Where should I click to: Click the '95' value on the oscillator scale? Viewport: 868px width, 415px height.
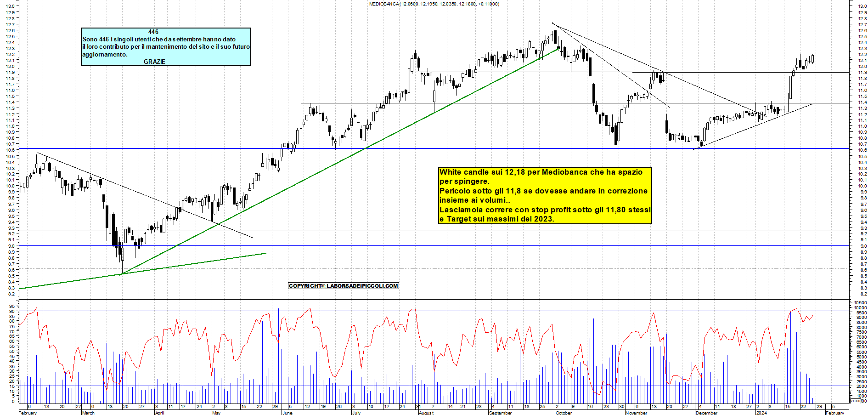(x=13, y=307)
